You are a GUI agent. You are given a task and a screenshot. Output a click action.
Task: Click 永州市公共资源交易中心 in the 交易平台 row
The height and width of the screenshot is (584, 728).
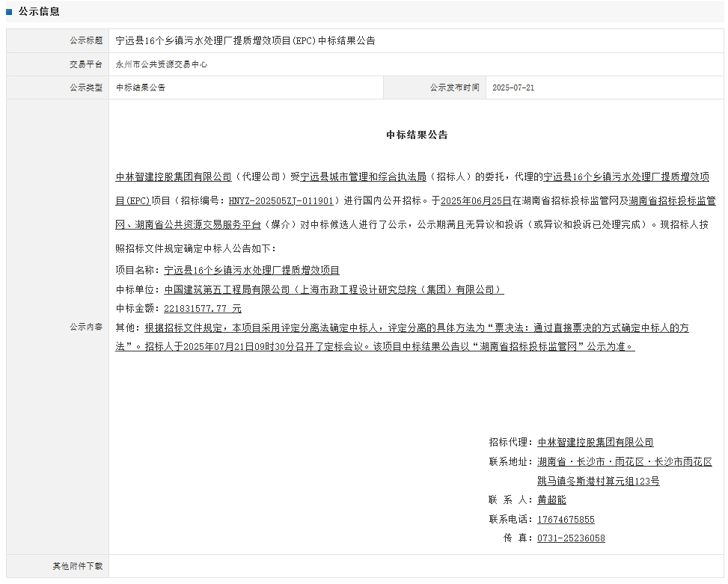pyautogui.click(x=162, y=64)
